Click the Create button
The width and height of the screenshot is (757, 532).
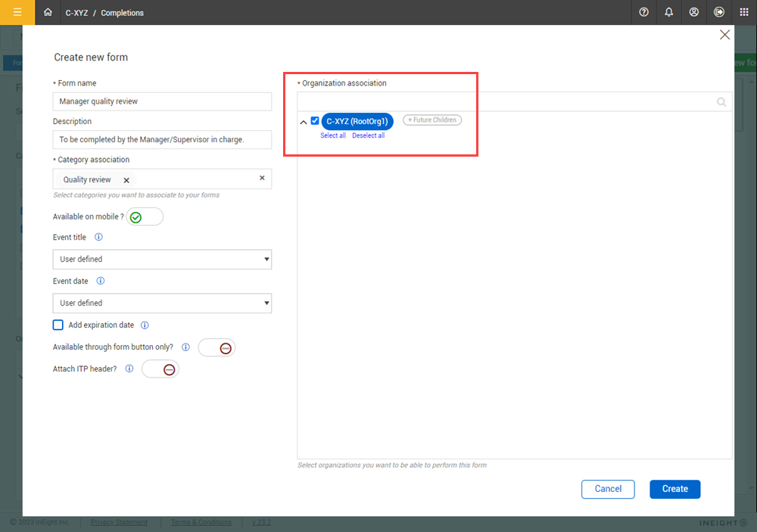674,489
